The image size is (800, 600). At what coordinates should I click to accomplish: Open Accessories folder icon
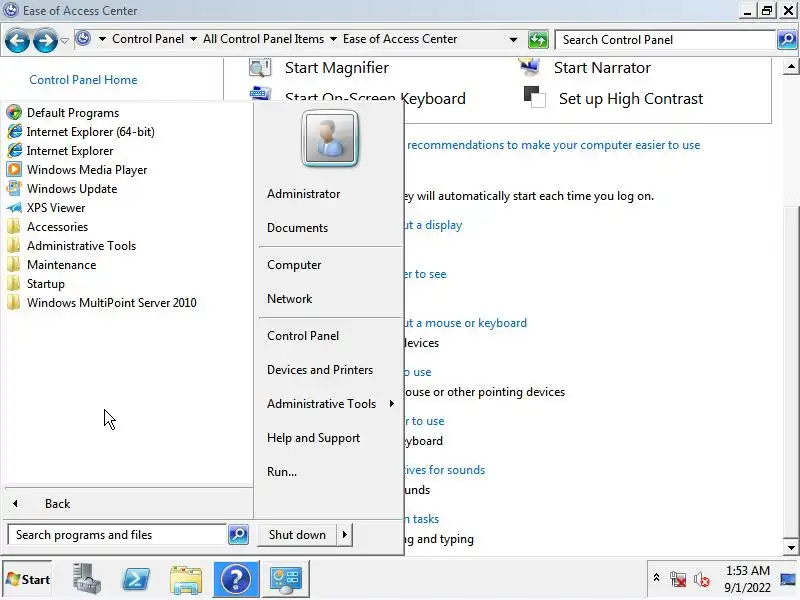click(x=14, y=227)
